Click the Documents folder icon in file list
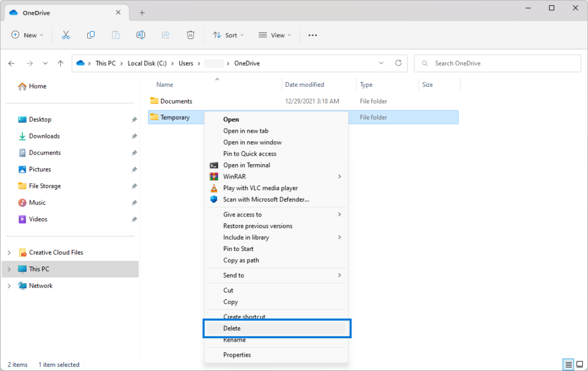 click(x=154, y=101)
